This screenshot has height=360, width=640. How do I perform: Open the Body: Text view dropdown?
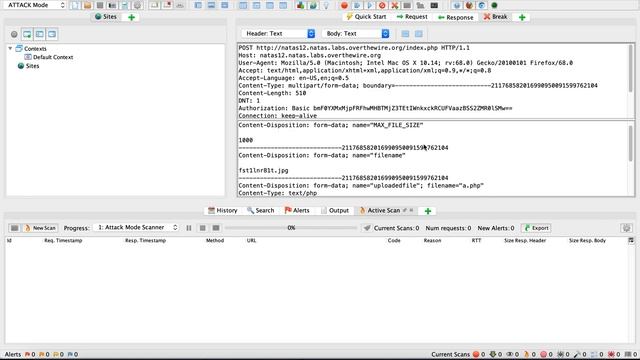[357, 33]
